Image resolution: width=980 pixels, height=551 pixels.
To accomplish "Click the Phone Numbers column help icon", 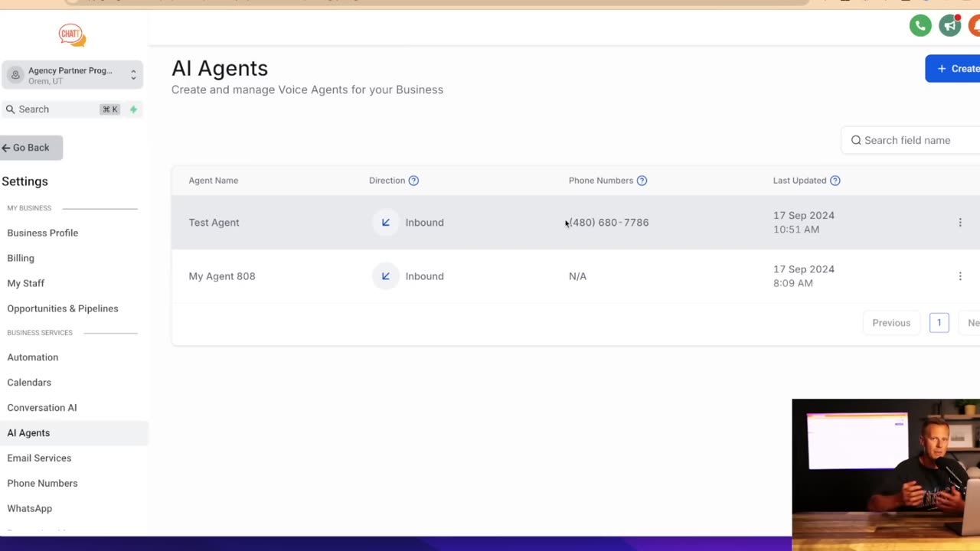I will click(x=642, y=181).
